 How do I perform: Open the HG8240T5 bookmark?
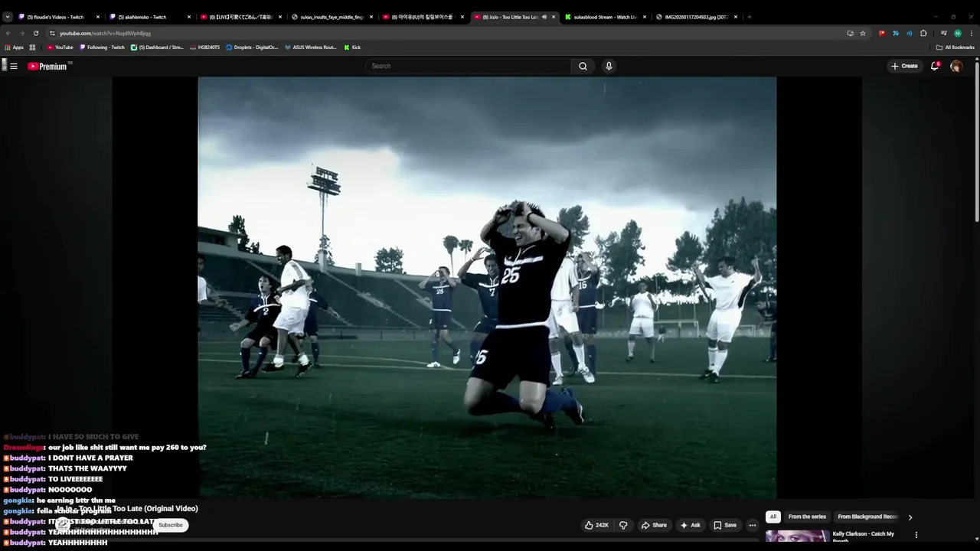tap(204, 47)
